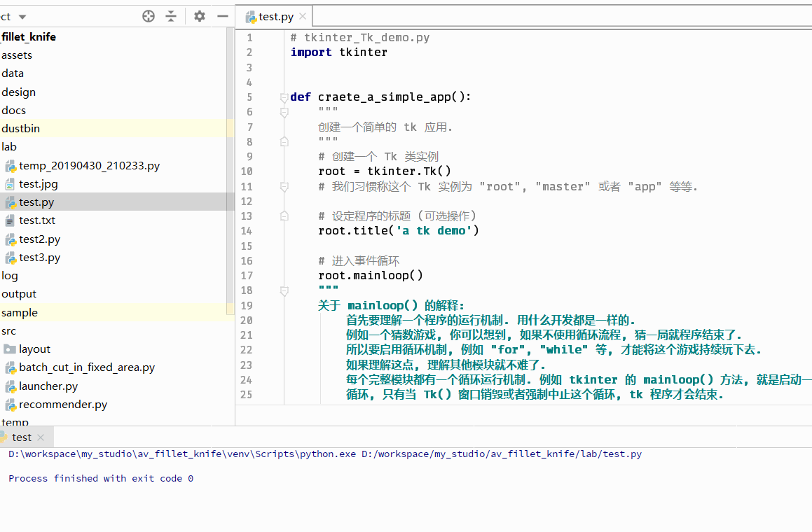Select test.jpg in the lab folder
The width and height of the screenshot is (812, 532).
41,183
